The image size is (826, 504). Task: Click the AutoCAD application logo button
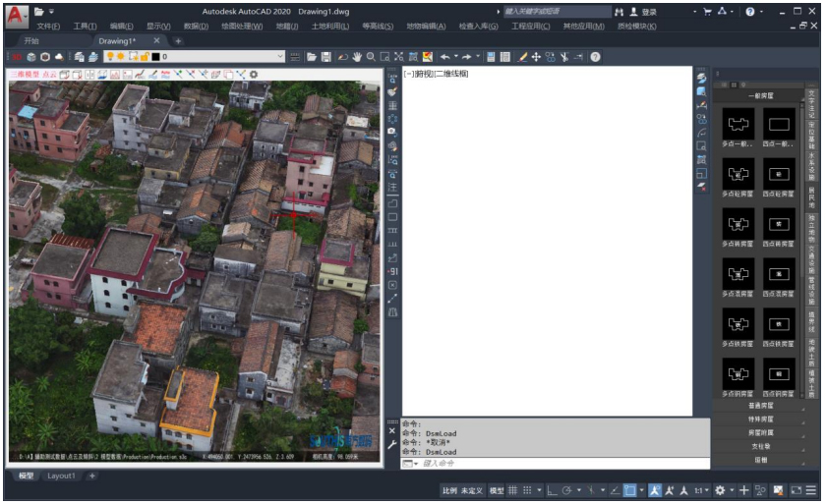(16, 16)
